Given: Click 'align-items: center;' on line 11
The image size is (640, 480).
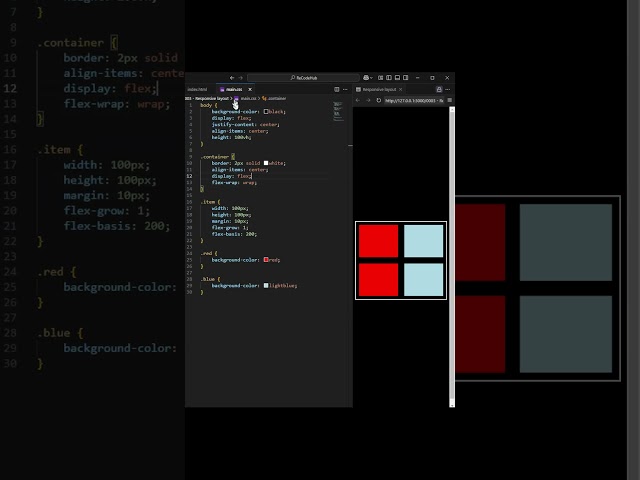Looking at the screenshot, I should [240, 170].
